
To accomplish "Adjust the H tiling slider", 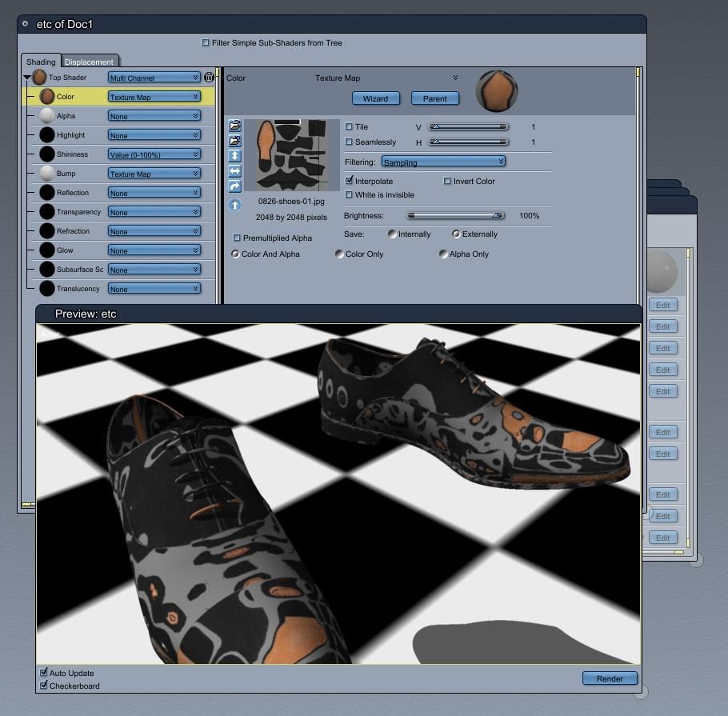I will 468,142.
